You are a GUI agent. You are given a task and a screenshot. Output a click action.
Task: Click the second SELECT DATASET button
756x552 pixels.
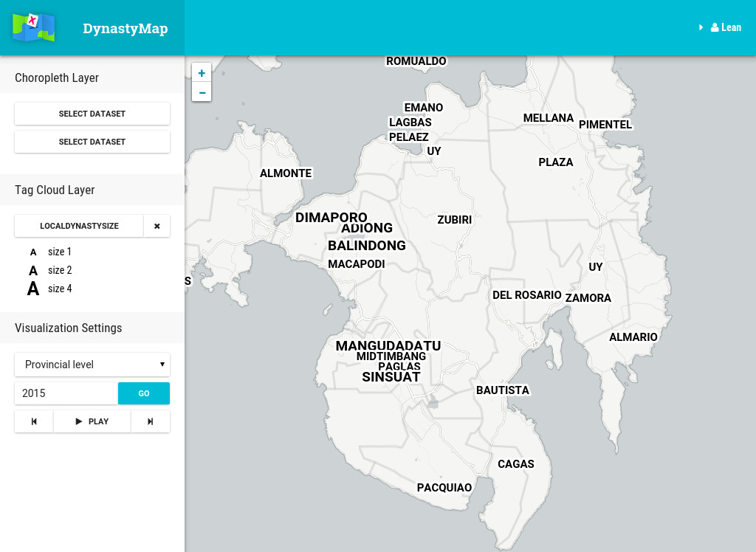tap(92, 141)
